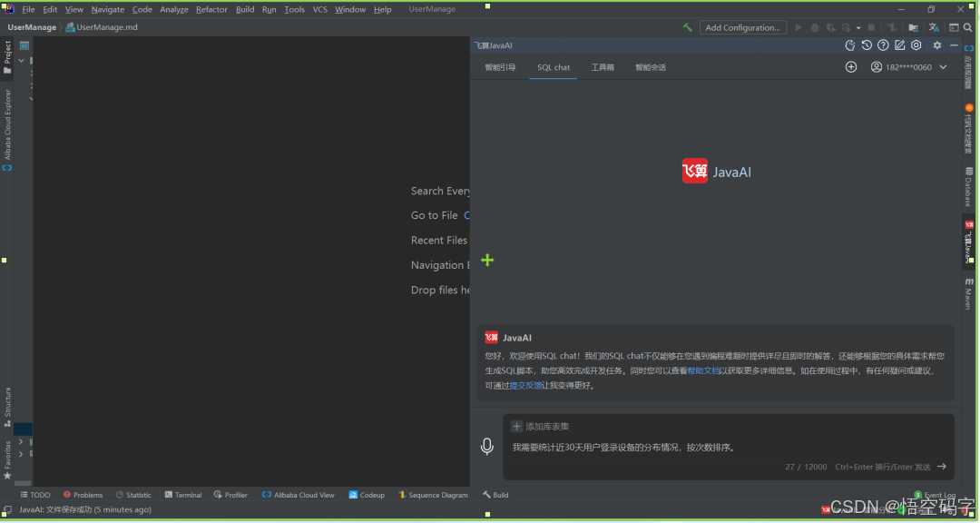This screenshot has width=980, height=523.
Task: Hide the JavaAI tool window
Action: point(954,45)
